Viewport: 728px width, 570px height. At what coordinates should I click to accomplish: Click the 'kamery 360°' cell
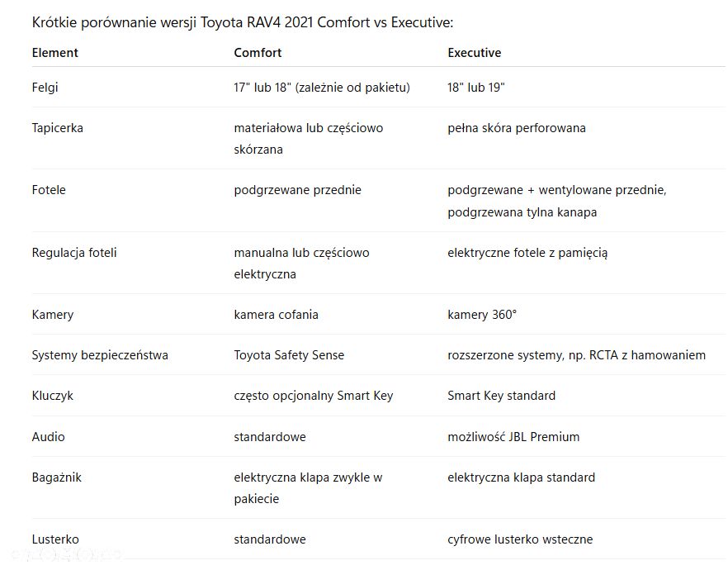tap(482, 315)
